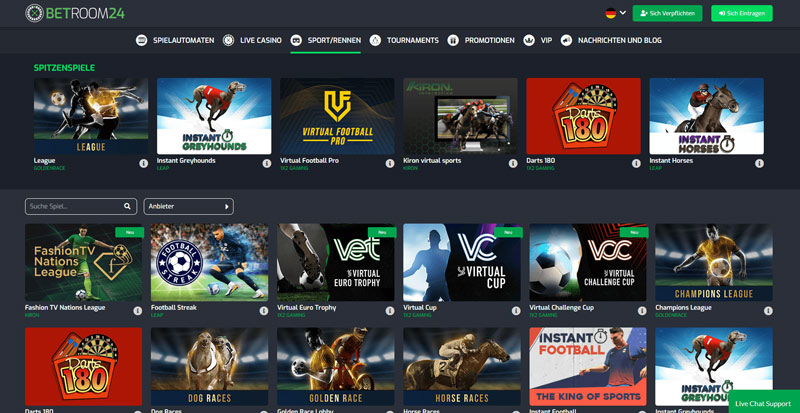Open Instant Horses thumbnail
The width and height of the screenshot is (800, 413).
coord(707,116)
